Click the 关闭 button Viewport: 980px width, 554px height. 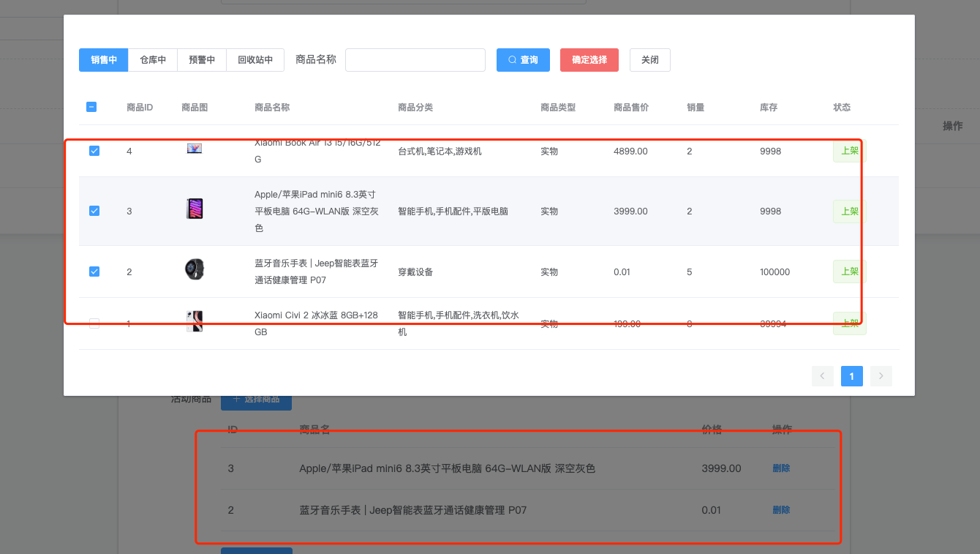point(650,60)
